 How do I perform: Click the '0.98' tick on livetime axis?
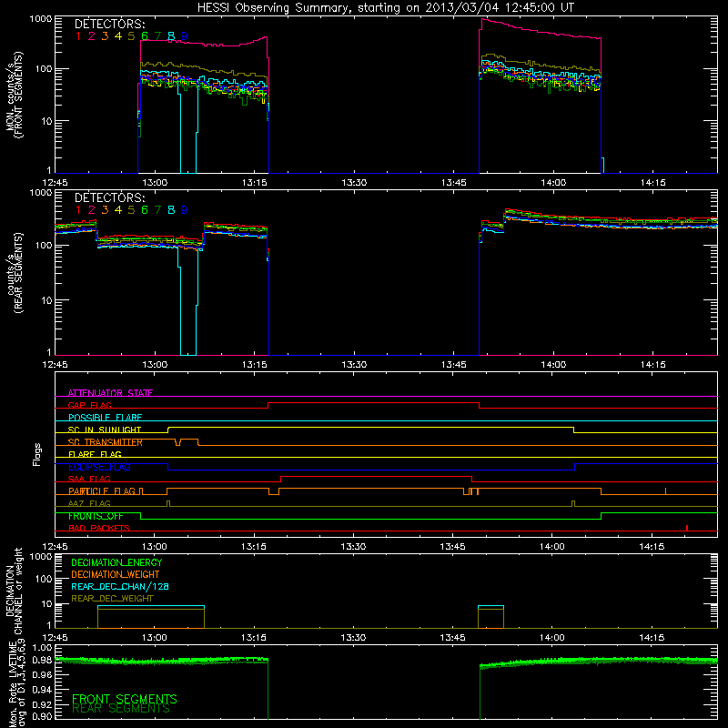click(43, 660)
